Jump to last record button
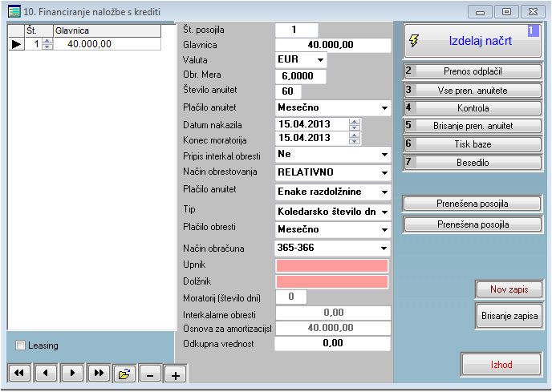Screen dimensions: 552x392 99,373
